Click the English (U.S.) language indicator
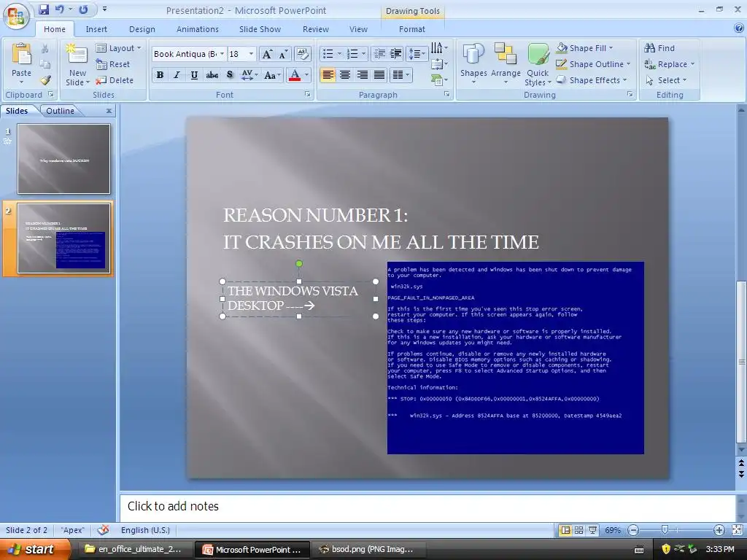 (145, 530)
